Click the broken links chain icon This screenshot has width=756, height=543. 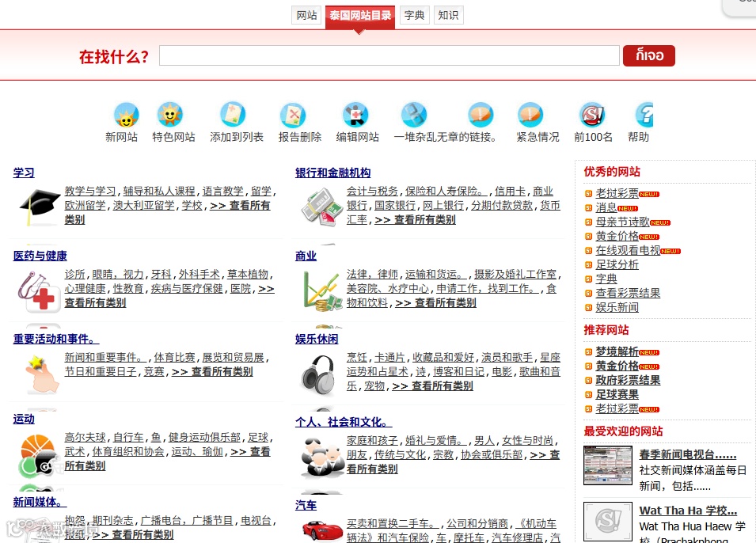coord(414,115)
